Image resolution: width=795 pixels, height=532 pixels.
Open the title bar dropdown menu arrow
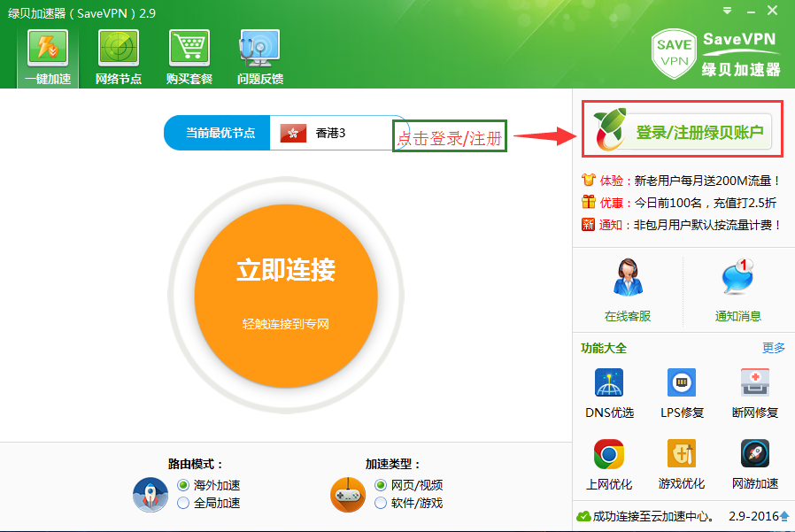pyautogui.click(x=727, y=11)
